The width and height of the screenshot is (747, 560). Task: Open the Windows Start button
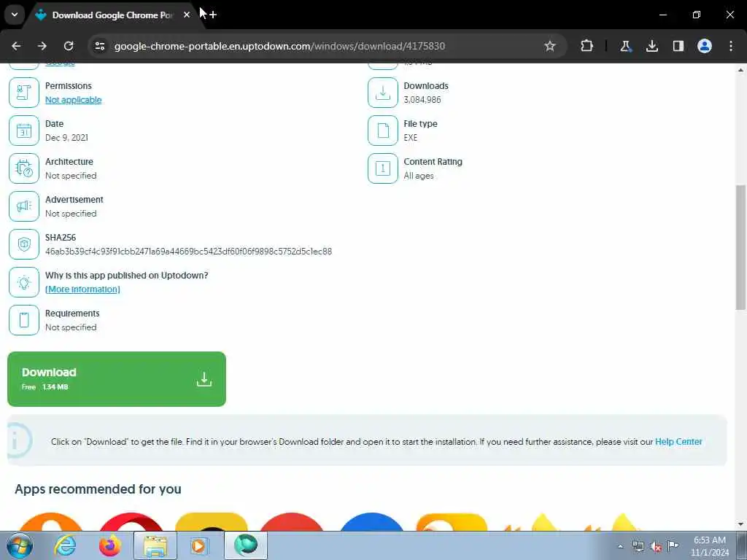tap(20, 545)
